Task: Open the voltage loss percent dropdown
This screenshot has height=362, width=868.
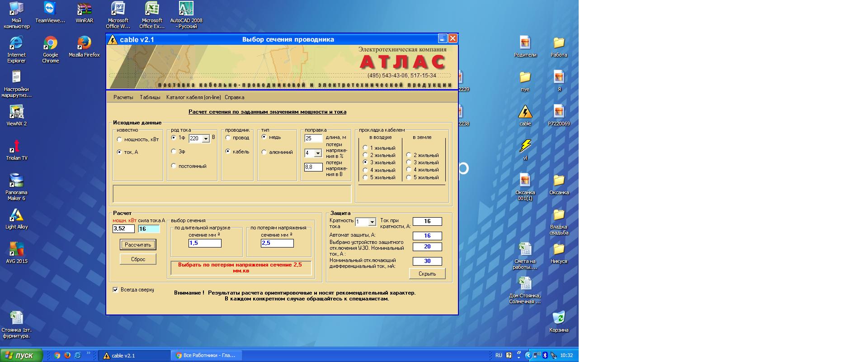Action: (x=318, y=153)
